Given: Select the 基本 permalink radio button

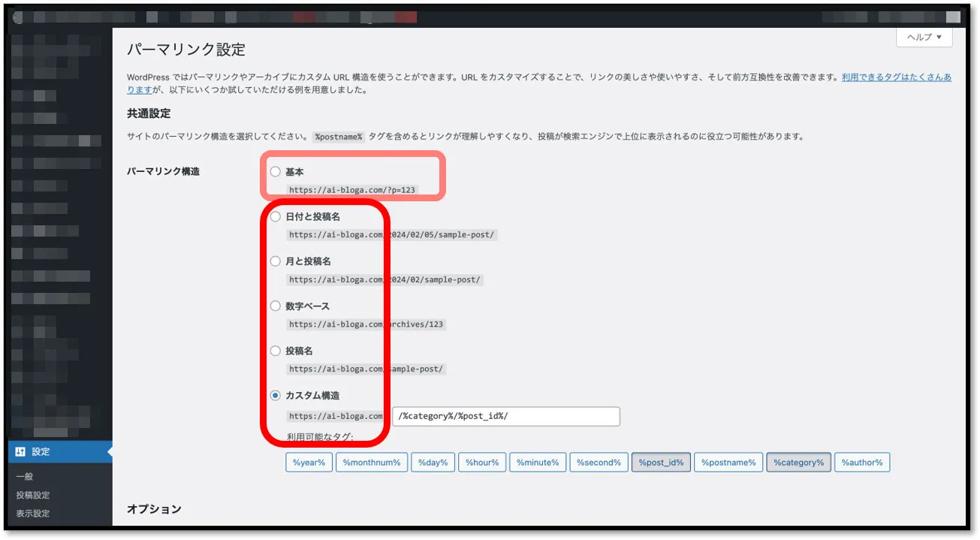Looking at the screenshot, I should tap(276, 172).
